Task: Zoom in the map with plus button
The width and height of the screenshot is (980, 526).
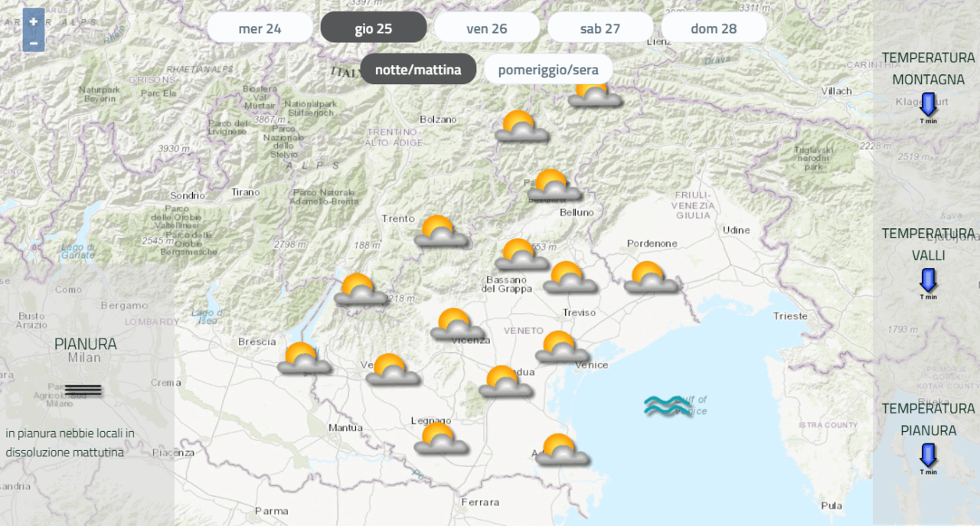Action: pyautogui.click(x=33, y=21)
